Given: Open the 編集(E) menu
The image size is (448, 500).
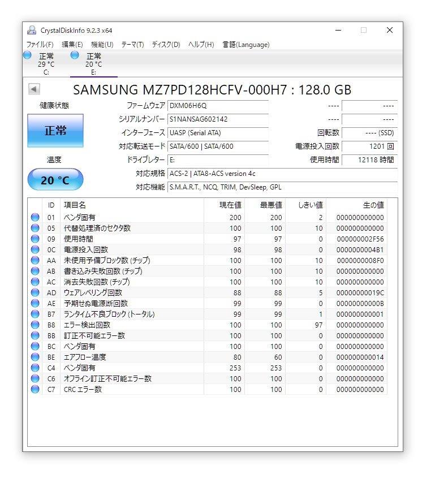Looking at the screenshot, I should click(72, 44).
